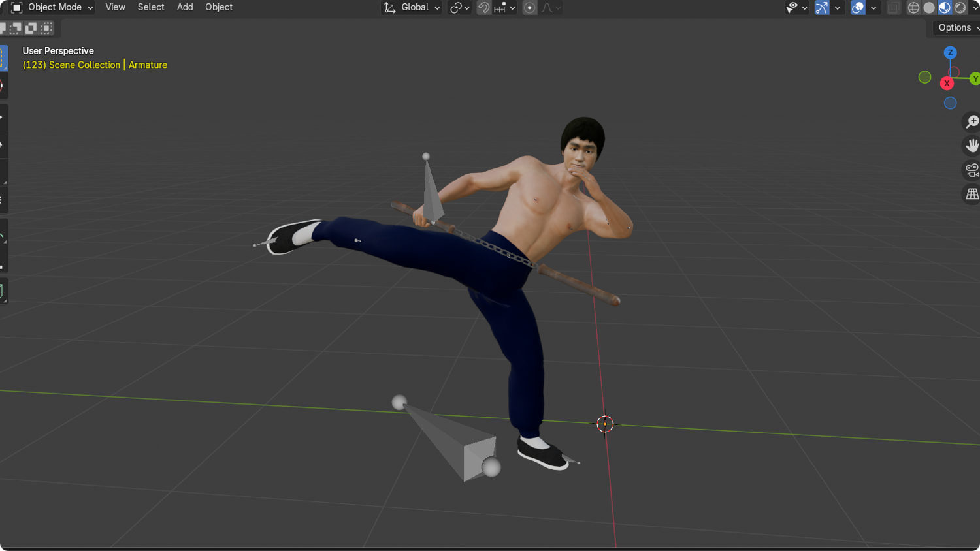980x551 pixels.
Task: Click the green Y axis on the gizmo
Action: point(975,78)
